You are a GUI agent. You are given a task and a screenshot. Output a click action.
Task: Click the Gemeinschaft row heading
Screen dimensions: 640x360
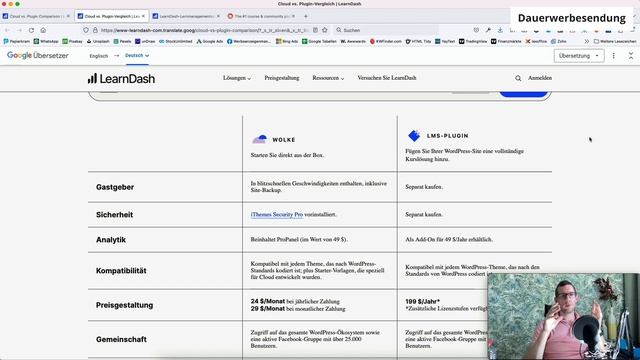pyautogui.click(x=121, y=340)
